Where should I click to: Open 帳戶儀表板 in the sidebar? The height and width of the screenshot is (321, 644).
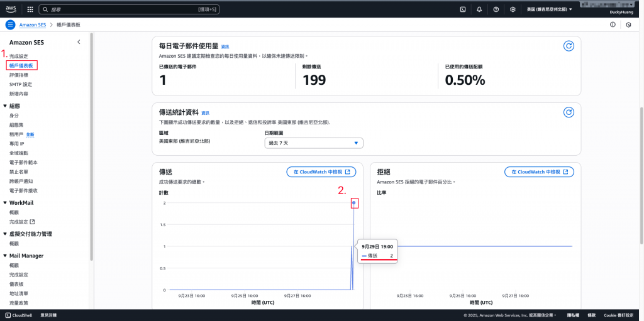pos(22,65)
